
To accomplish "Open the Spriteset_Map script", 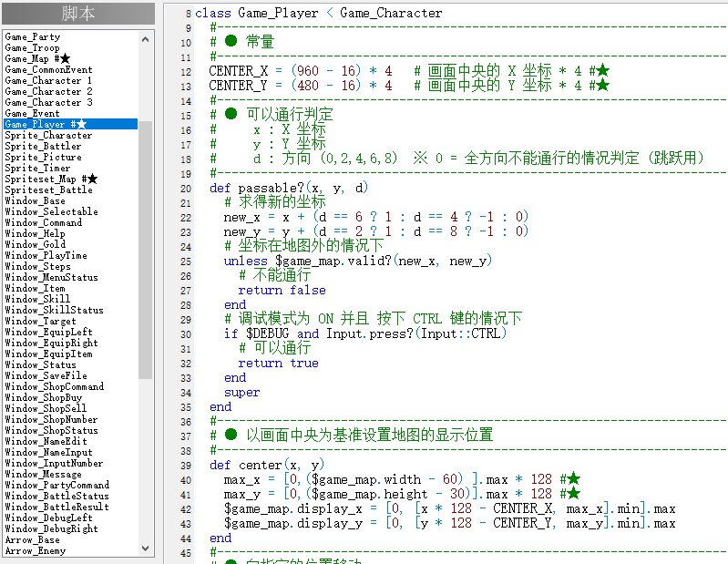I will tap(51, 179).
